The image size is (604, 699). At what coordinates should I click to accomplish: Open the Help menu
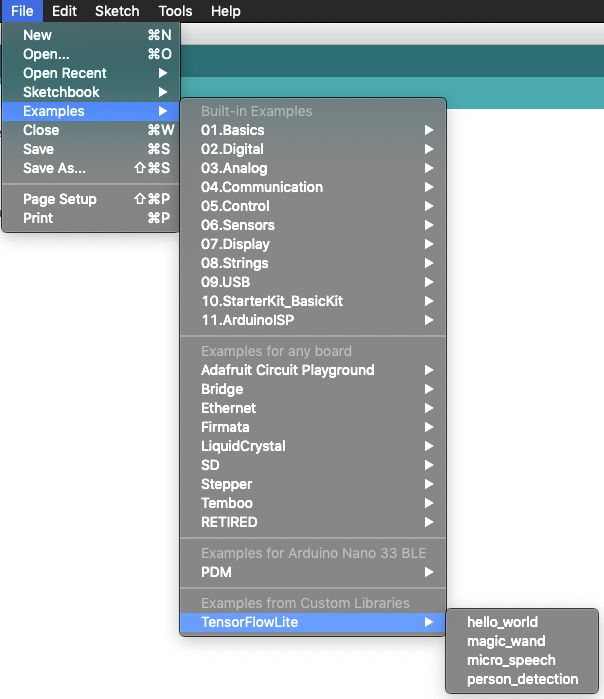click(226, 11)
